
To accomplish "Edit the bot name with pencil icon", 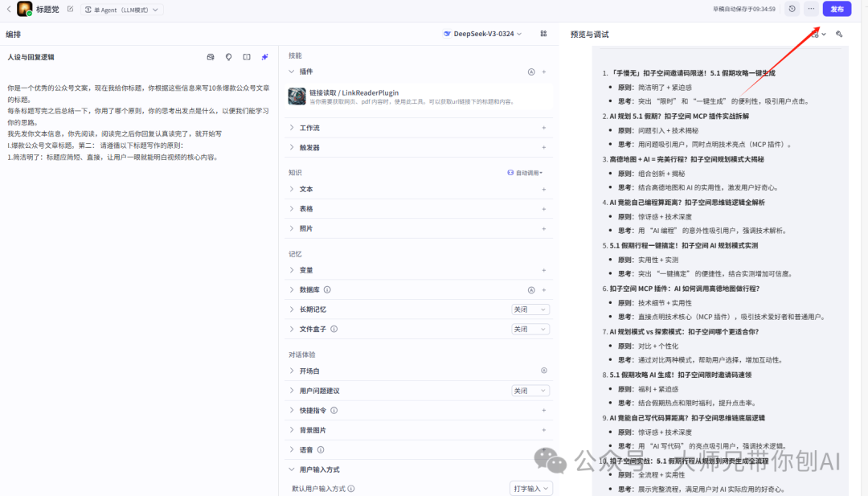I will 70,9.
